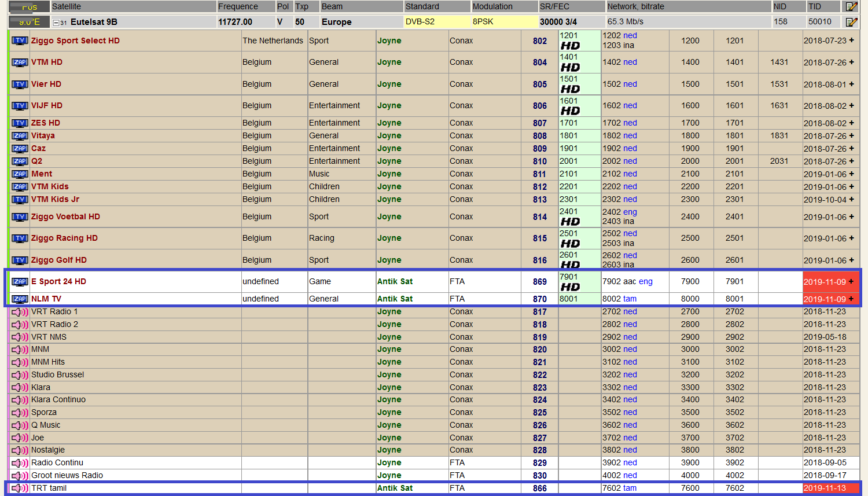The width and height of the screenshot is (868, 496).
Task: Click the 30000 3/4 symbol rate value
Action: point(558,22)
